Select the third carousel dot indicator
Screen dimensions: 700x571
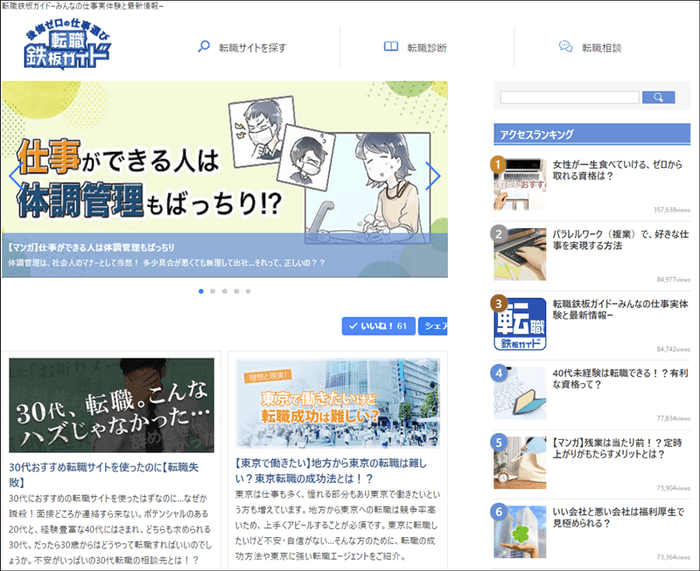(225, 291)
